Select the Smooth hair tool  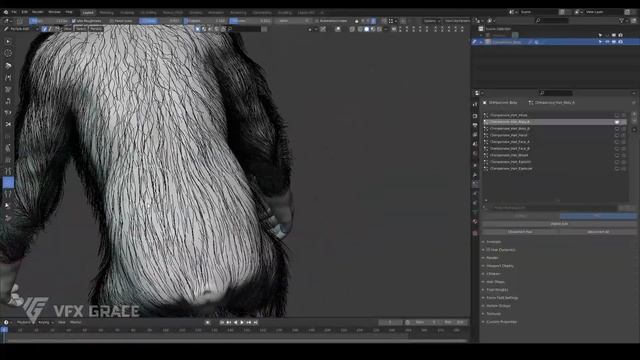[x=8, y=77]
